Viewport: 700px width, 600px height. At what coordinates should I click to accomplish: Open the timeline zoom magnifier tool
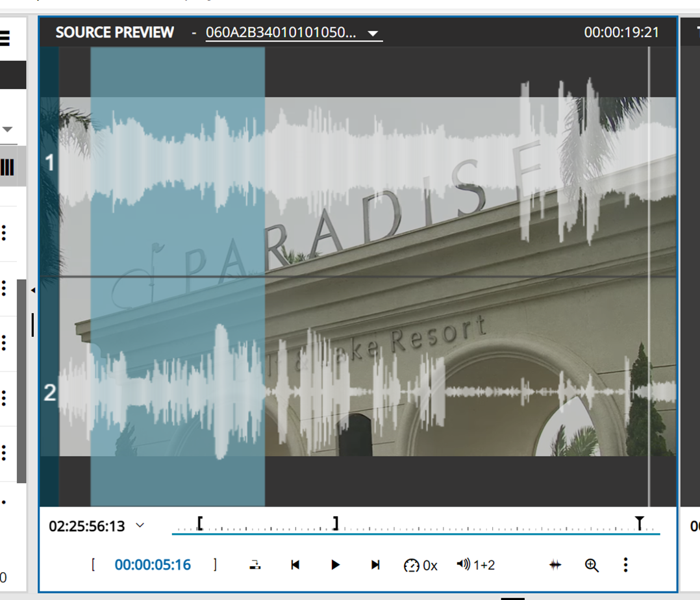(591, 565)
